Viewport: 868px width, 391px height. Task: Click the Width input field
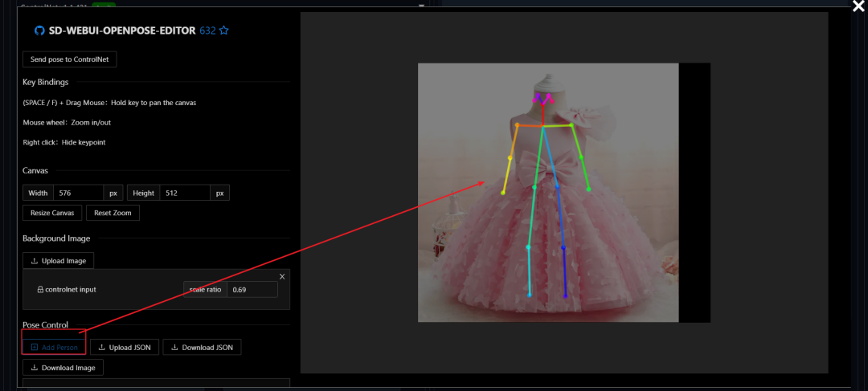coord(78,193)
